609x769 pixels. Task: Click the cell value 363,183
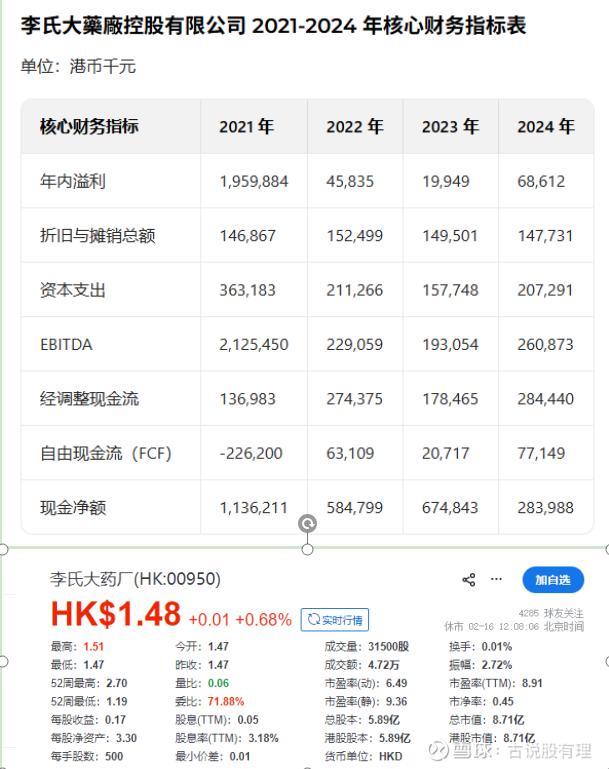247,291
